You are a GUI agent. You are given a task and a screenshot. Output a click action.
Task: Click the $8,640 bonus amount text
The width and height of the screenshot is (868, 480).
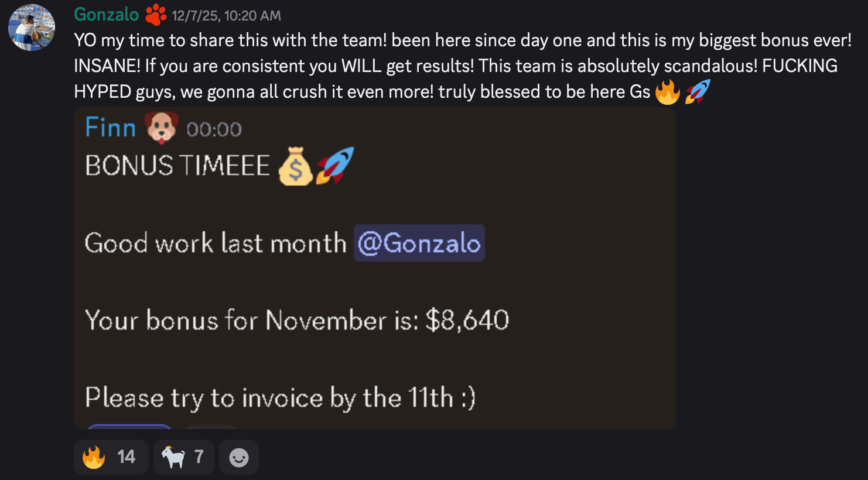pyautogui.click(x=467, y=320)
